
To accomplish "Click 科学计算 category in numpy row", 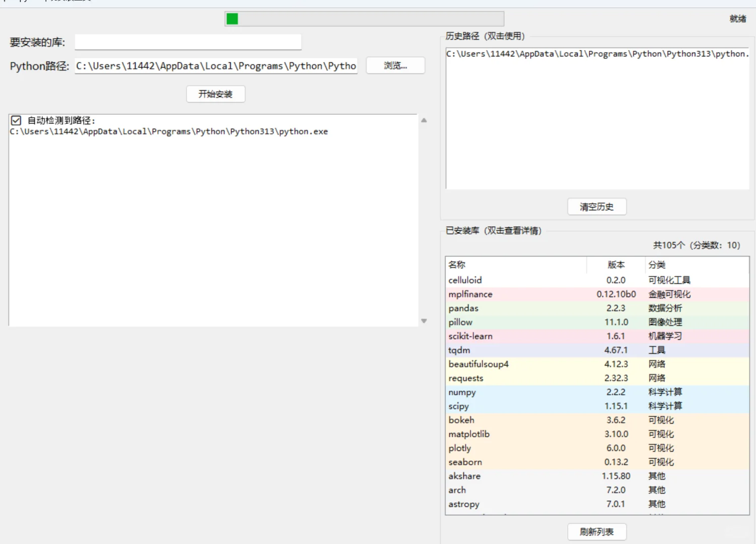I will [665, 392].
